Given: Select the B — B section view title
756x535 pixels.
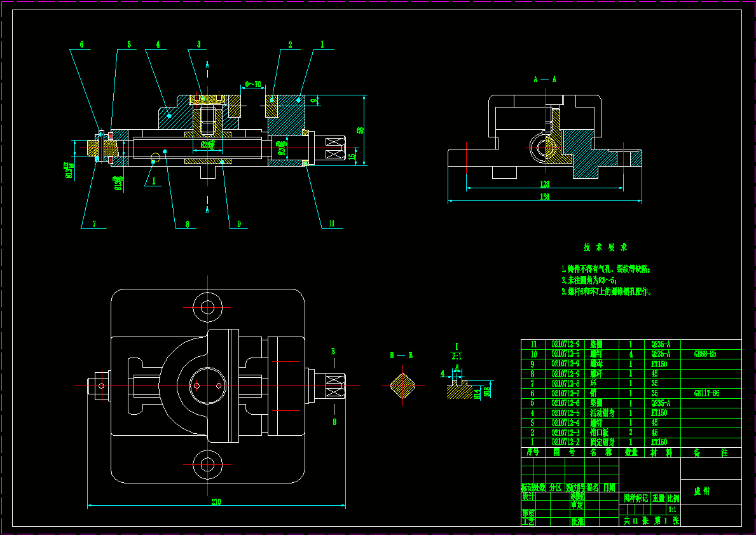Looking at the screenshot, I should pyautogui.click(x=401, y=356).
